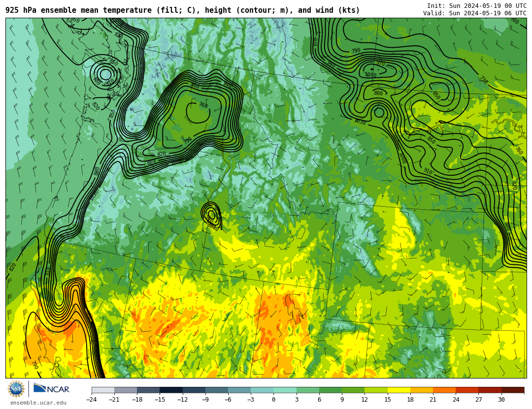Image resolution: width=532 pixels, height=409 pixels.
Task: Pick the colorbar segment between -15 and -12
Action: 171,390
